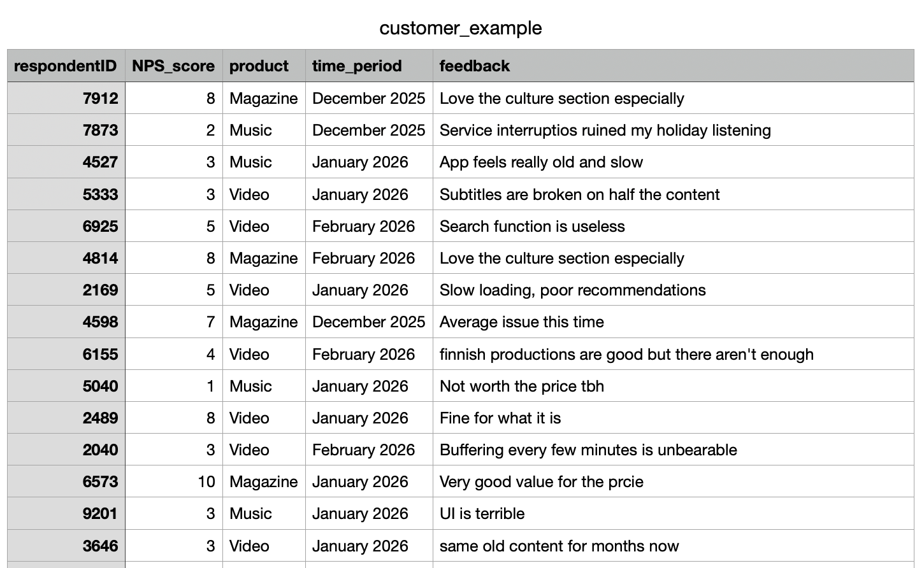Select feedback 'Search function is useless'

pos(532,227)
